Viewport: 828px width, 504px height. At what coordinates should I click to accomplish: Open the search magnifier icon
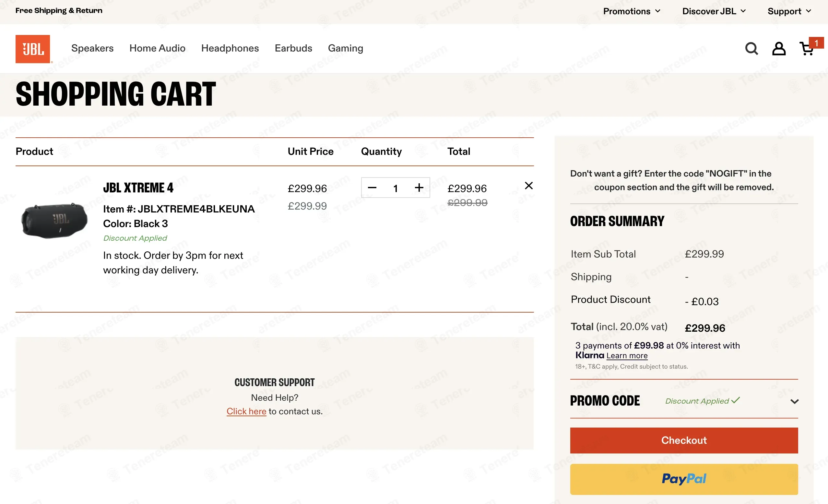coord(751,49)
